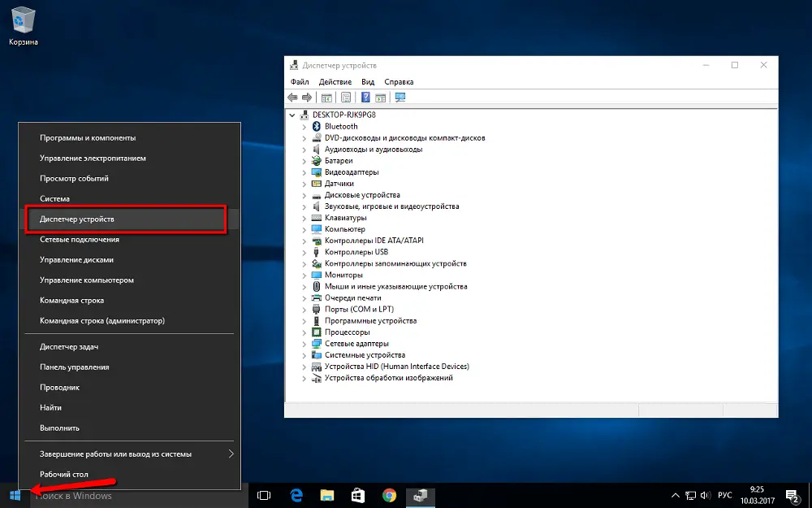Screen dimensions: 812x508
Task: Open Google Chrome from the taskbar
Action: click(389, 495)
